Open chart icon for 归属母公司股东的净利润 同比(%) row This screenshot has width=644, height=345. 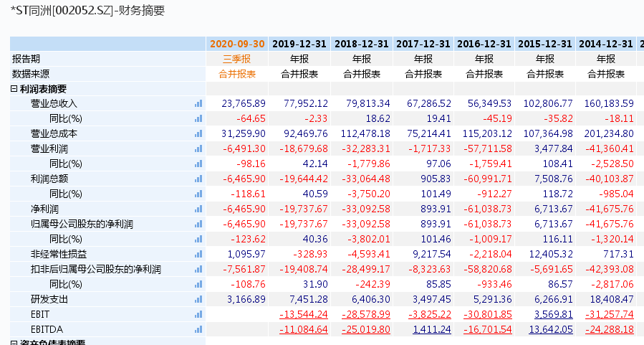(198, 240)
